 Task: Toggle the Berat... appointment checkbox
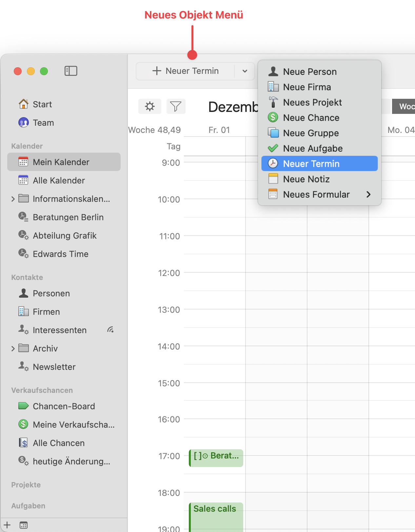198,456
